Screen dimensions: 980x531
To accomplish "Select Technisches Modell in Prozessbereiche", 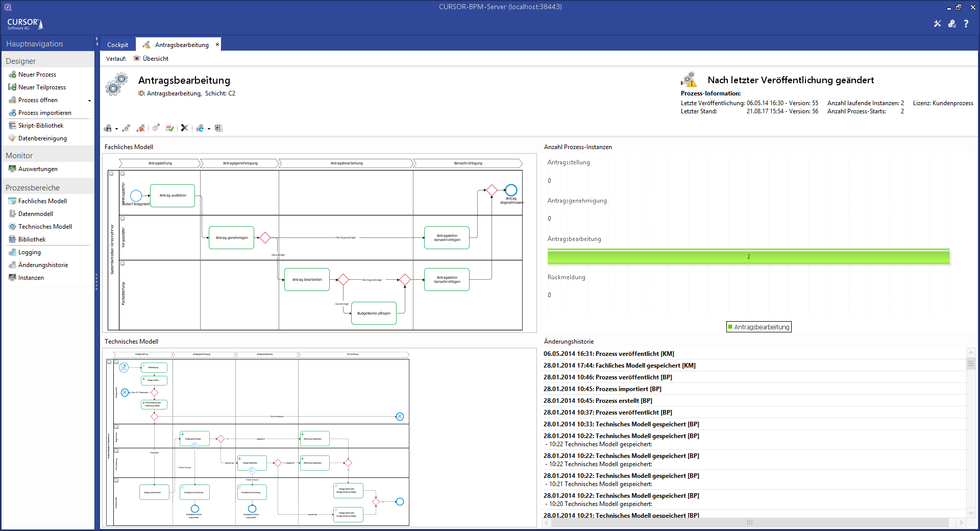I will (x=45, y=227).
